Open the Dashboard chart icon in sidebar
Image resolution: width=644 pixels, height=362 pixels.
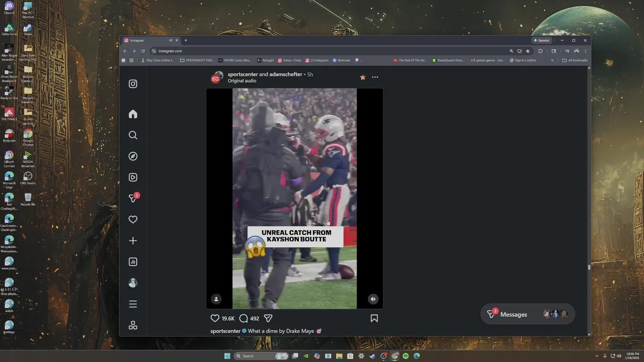click(x=133, y=262)
